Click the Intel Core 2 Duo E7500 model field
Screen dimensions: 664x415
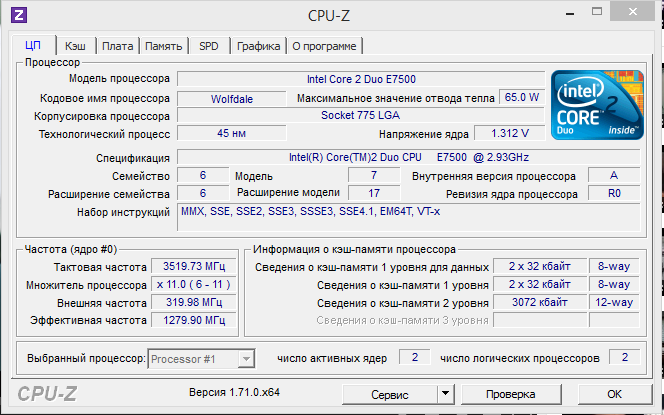point(361,79)
